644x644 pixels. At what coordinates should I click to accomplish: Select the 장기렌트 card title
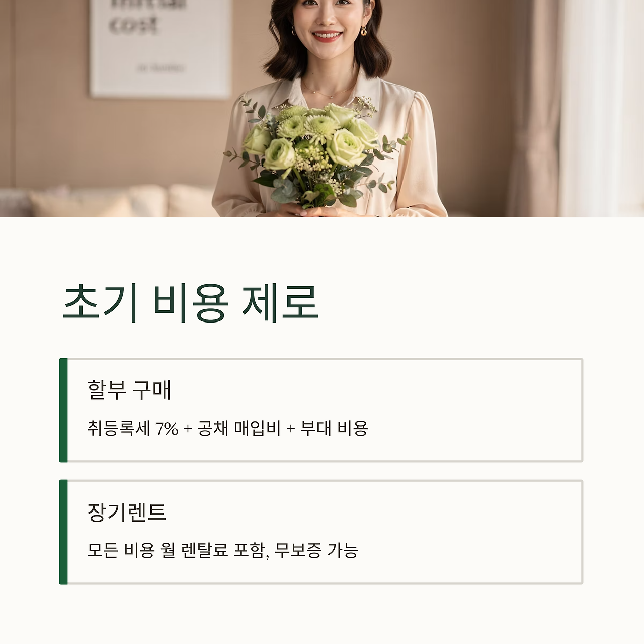(x=126, y=512)
